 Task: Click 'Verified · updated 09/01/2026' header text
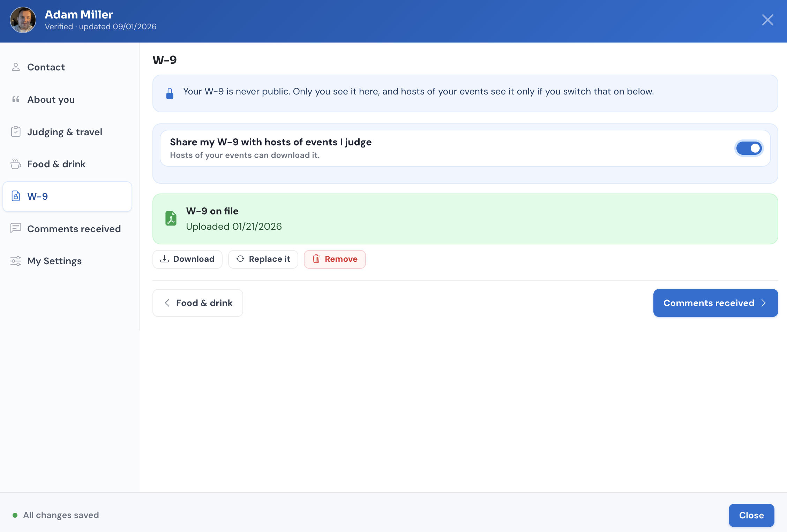click(100, 26)
